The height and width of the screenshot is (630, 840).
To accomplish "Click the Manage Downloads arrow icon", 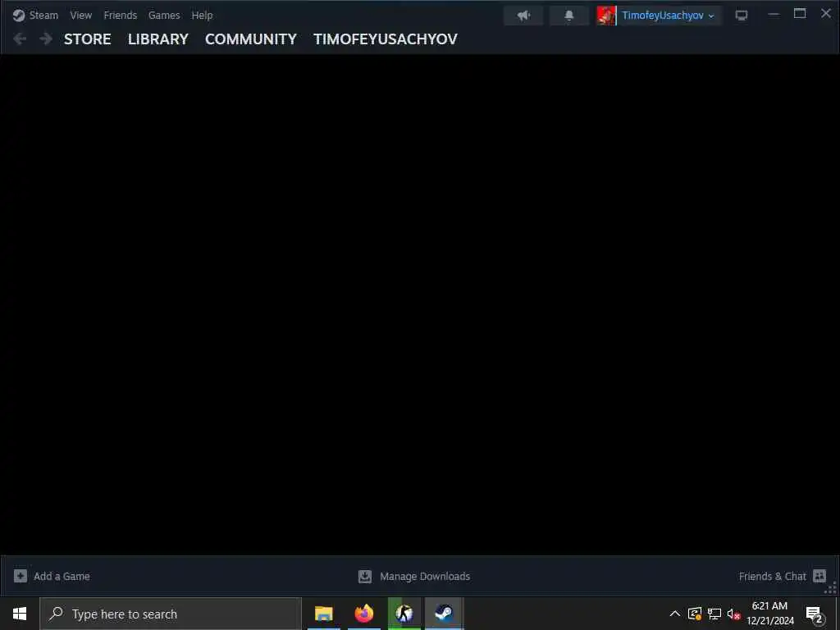I will (x=365, y=576).
